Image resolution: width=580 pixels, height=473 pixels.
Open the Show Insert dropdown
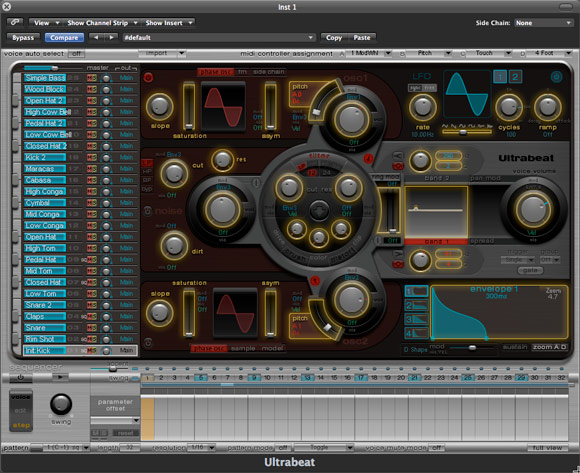point(169,23)
